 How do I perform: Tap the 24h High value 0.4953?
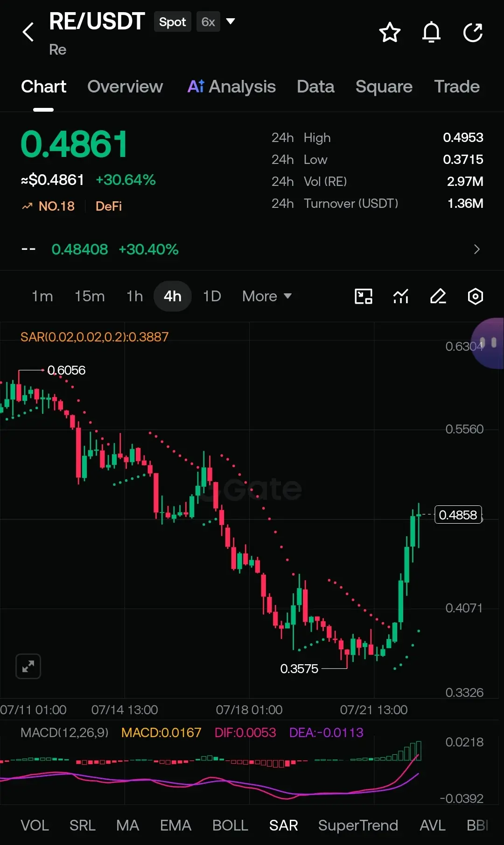click(x=463, y=138)
